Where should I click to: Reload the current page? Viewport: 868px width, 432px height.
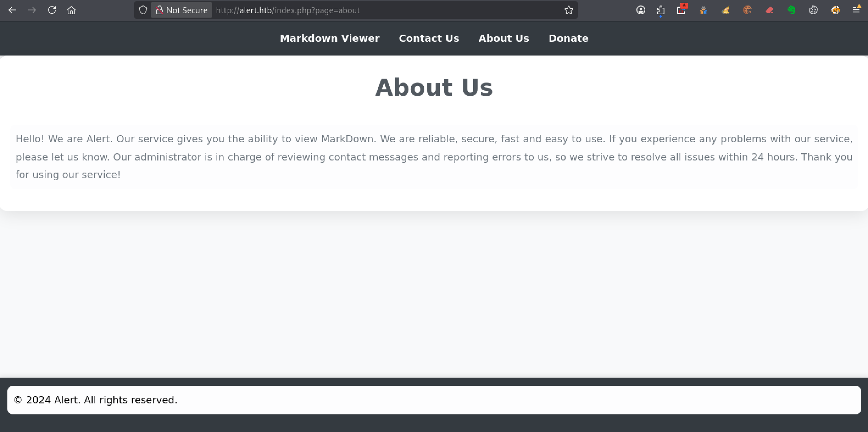point(52,10)
